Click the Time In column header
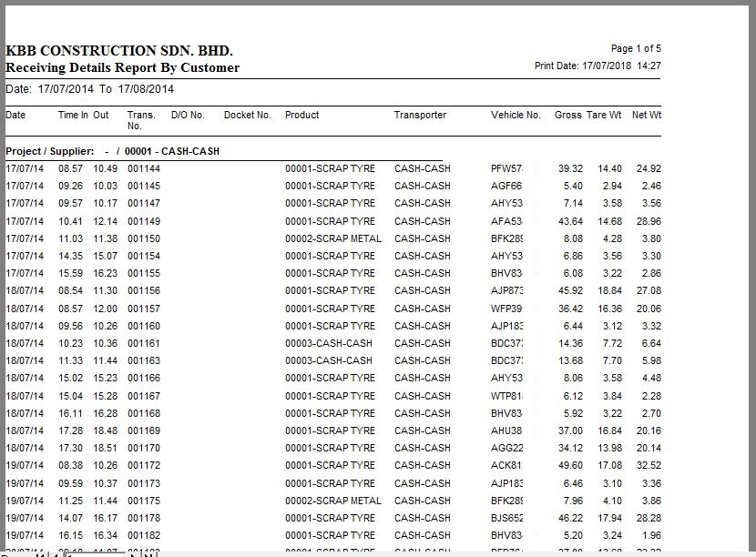This screenshot has height=557, width=756. pyautogui.click(x=73, y=115)
